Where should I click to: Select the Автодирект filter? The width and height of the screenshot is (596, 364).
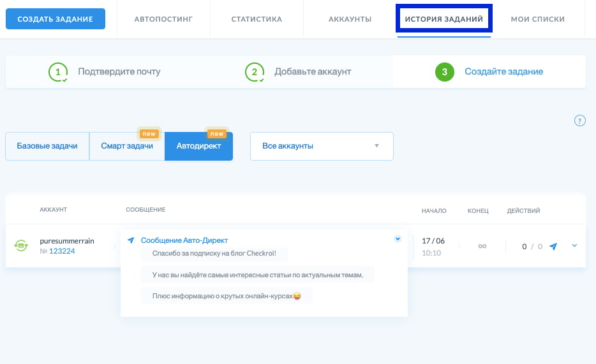[x=198, y=146]
